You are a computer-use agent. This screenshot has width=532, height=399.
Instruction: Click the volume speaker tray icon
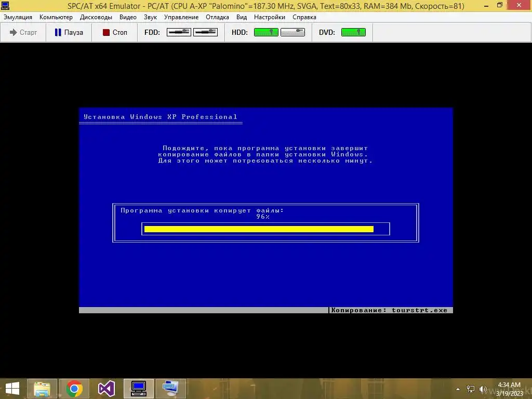483,389
